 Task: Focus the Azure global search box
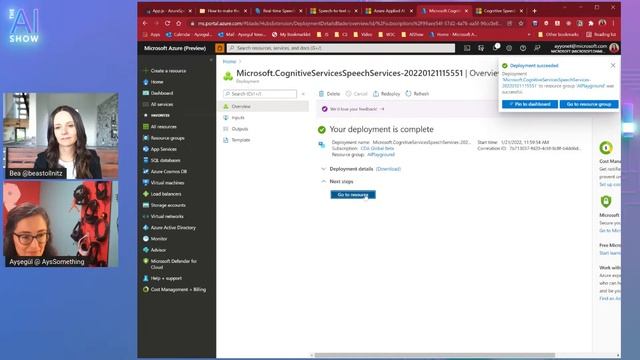tap(341, 48)
